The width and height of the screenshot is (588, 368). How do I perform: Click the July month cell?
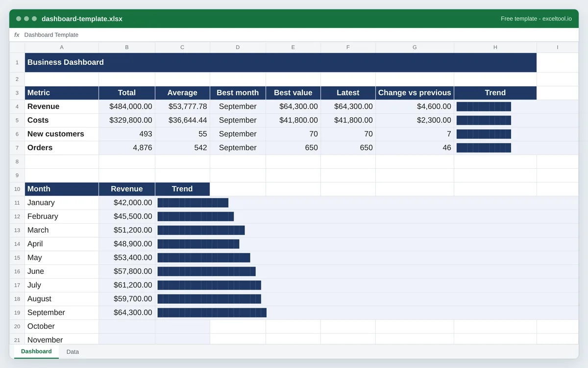click(x=62, y=285)
